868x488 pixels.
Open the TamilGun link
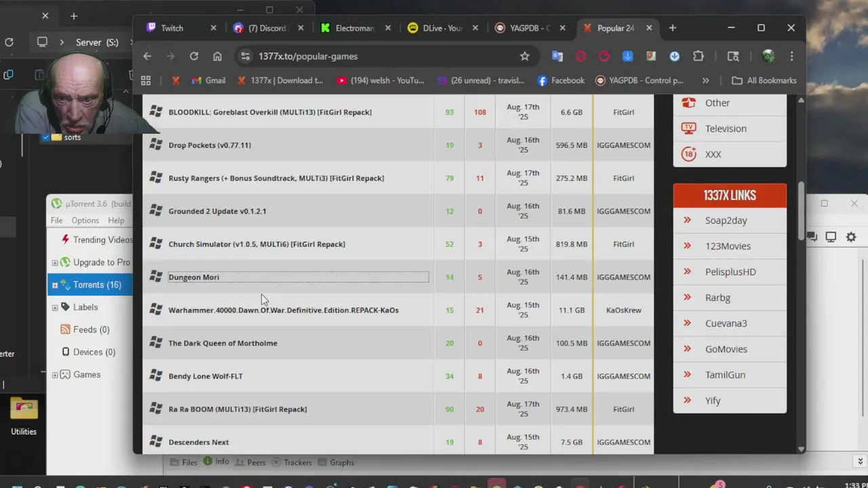click(x=725, y=375)
